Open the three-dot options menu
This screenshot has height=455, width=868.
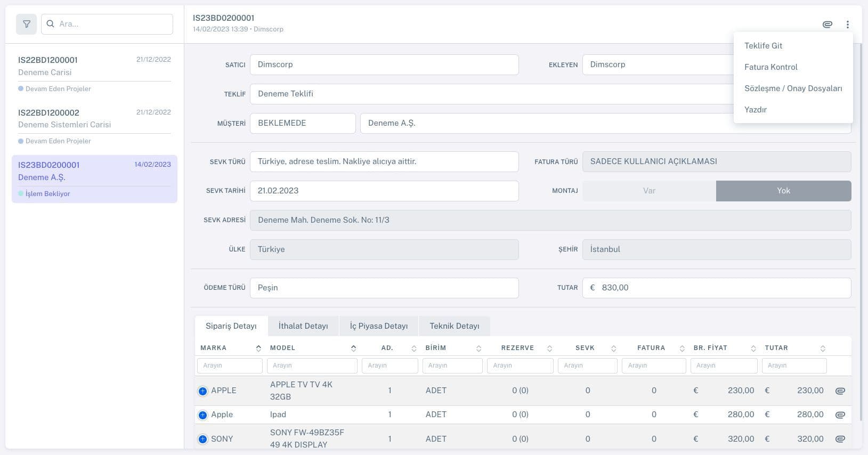pos(847,25)
